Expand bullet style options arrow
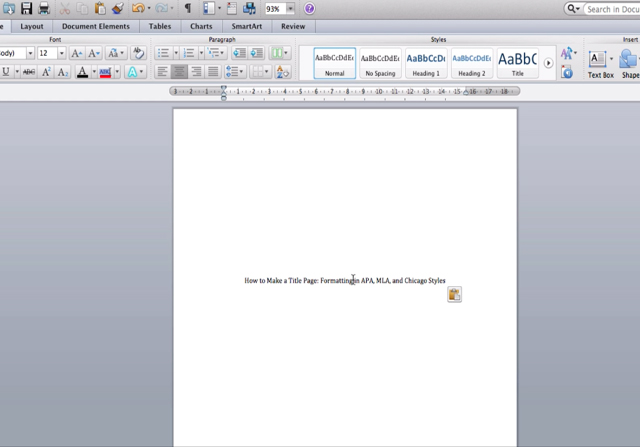 [176, 53]
